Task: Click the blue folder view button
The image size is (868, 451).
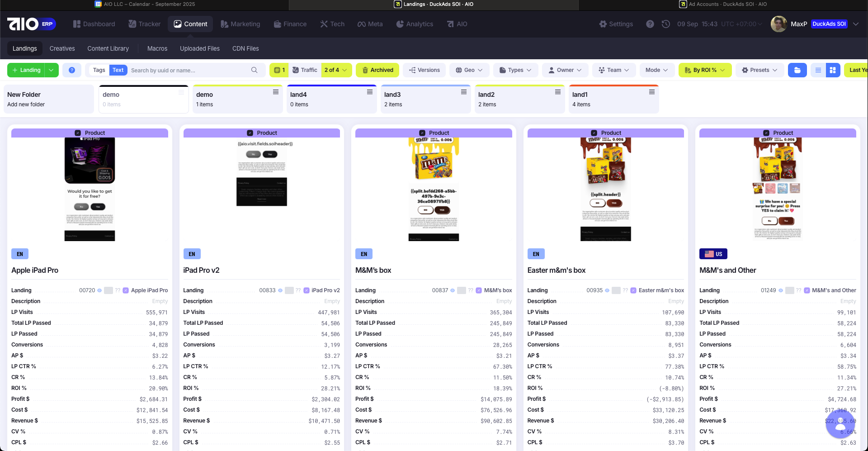Action: [x=797, y=70]
